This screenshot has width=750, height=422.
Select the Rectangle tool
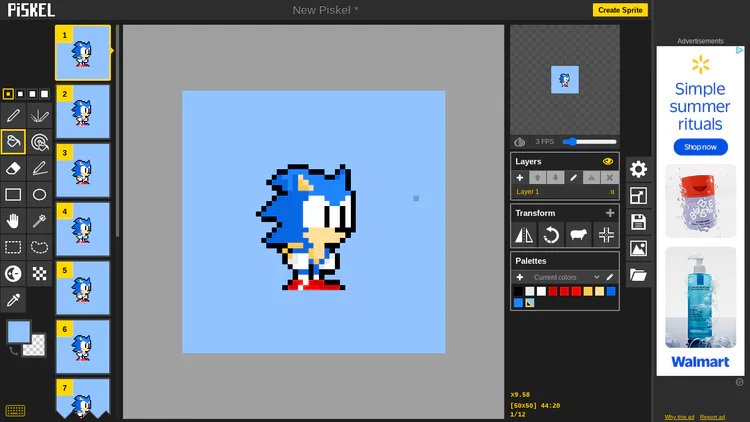point(13,194)
